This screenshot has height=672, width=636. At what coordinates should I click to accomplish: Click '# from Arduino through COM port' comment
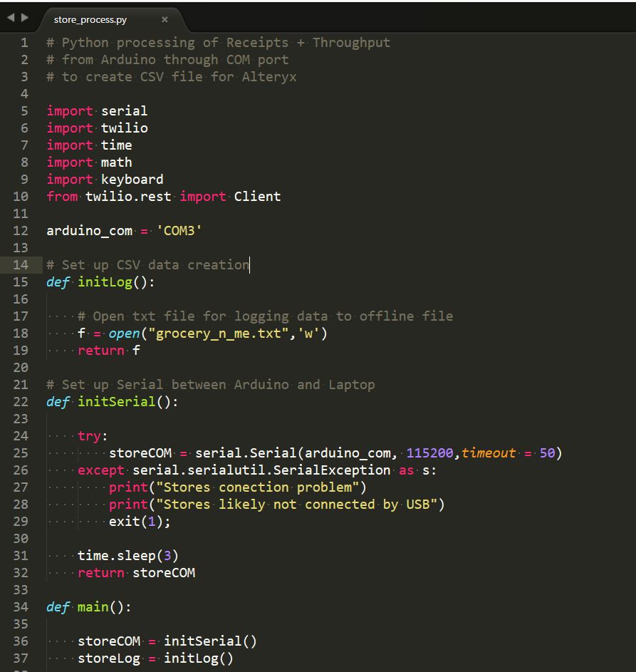(x=167, y=60)
